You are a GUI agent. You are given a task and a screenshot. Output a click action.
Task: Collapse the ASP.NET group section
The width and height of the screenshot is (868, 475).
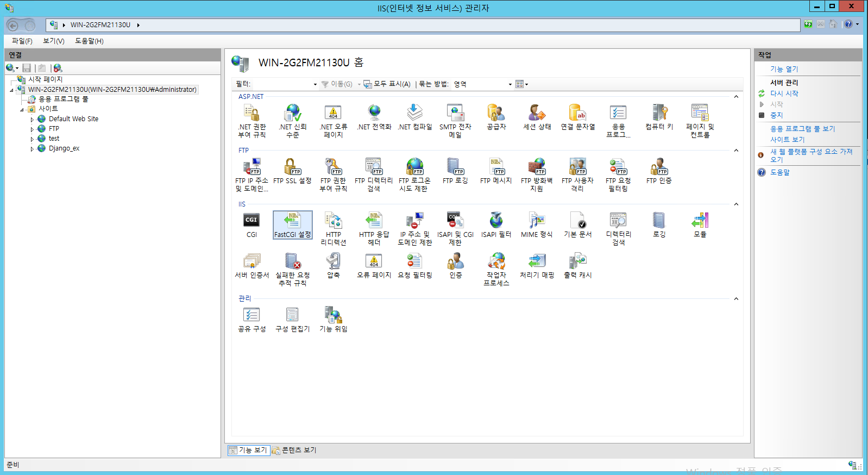736,97
